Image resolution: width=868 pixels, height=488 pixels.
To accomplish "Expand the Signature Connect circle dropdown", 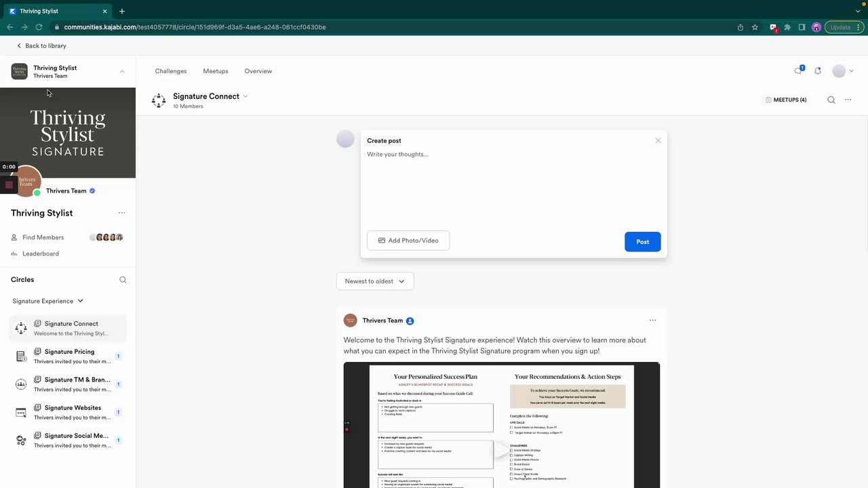I will click(245, 96).
